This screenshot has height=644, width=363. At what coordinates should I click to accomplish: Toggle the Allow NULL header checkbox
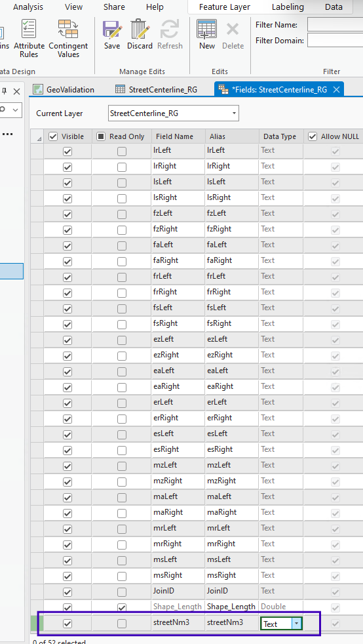pos(313,136)
